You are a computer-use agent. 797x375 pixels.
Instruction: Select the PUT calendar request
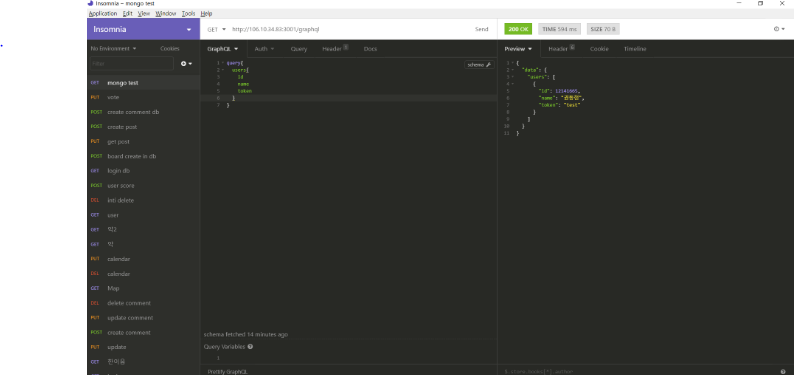(143, 259)
